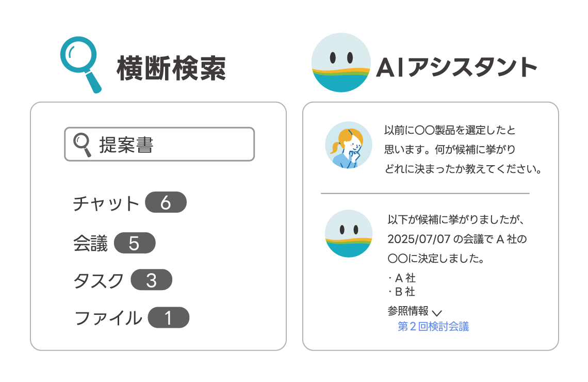This screenshot has height=382, width=588.
Task: Click the ファイル count badge showing 1
Action: (168, 317)
